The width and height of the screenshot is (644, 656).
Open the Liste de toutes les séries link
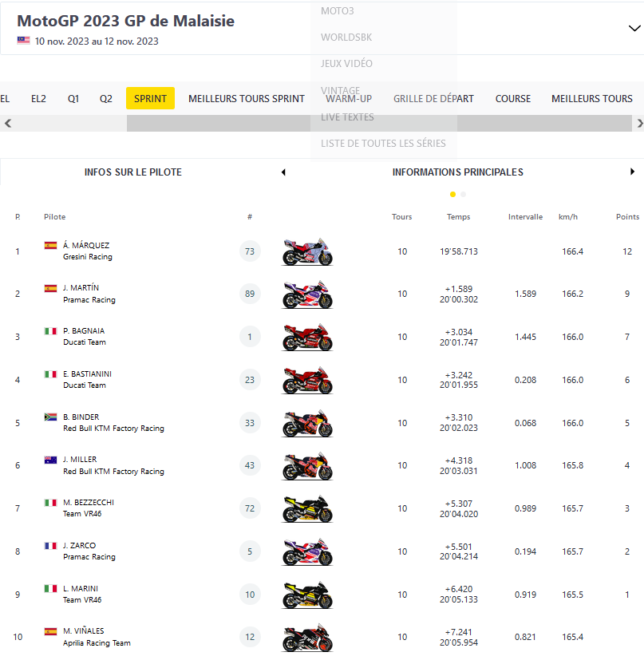[x=383, y=144]
